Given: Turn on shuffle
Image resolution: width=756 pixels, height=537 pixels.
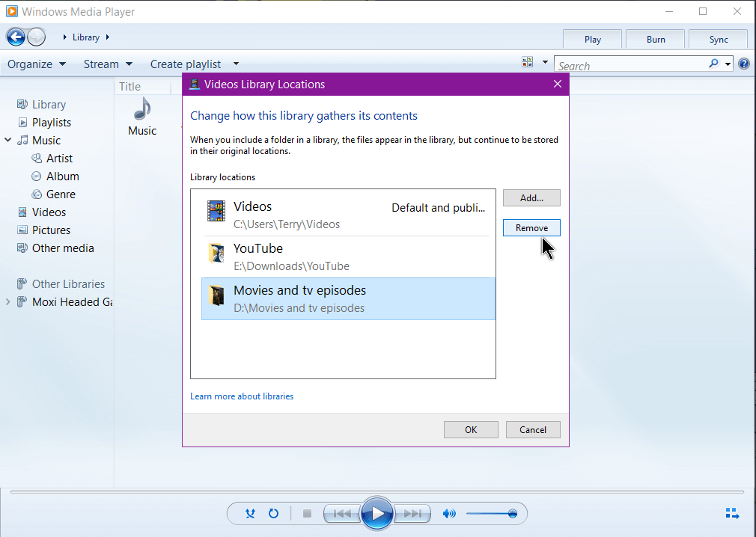Looking at the screenshot, I should tap(250, 513).
